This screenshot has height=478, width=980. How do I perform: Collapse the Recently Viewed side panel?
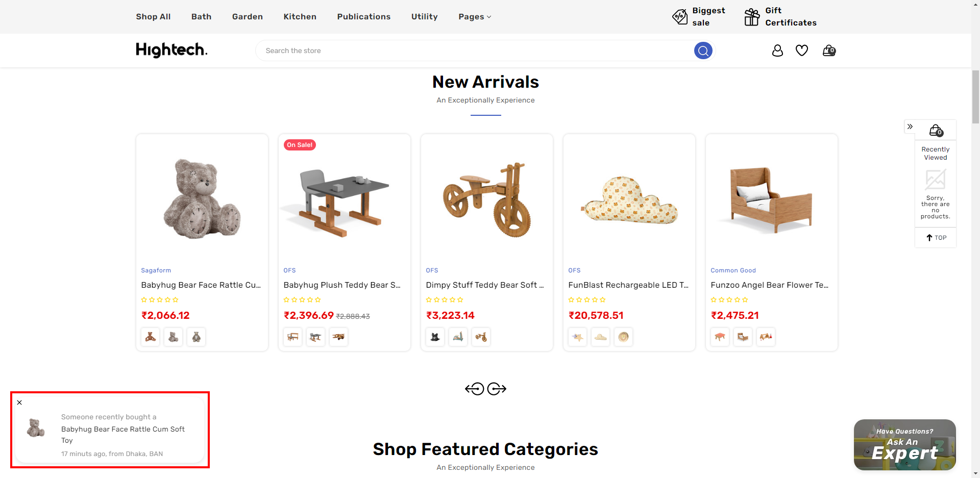point(910,127)
